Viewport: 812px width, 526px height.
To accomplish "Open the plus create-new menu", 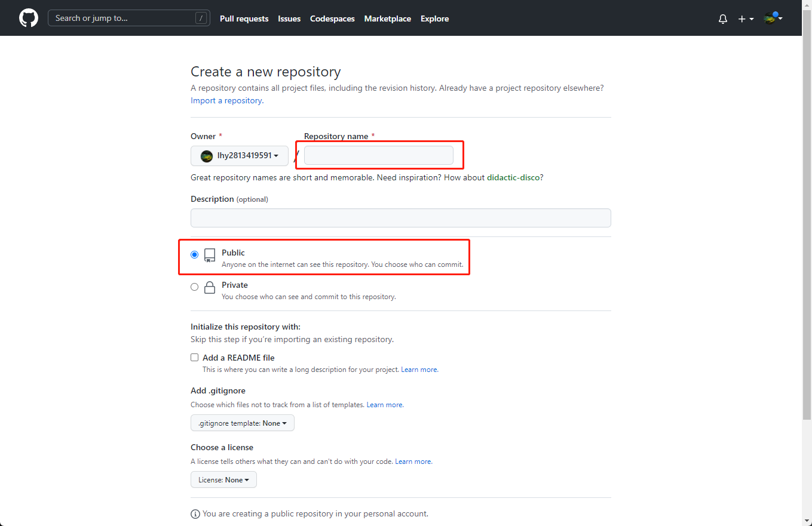I will pos(745,19).
